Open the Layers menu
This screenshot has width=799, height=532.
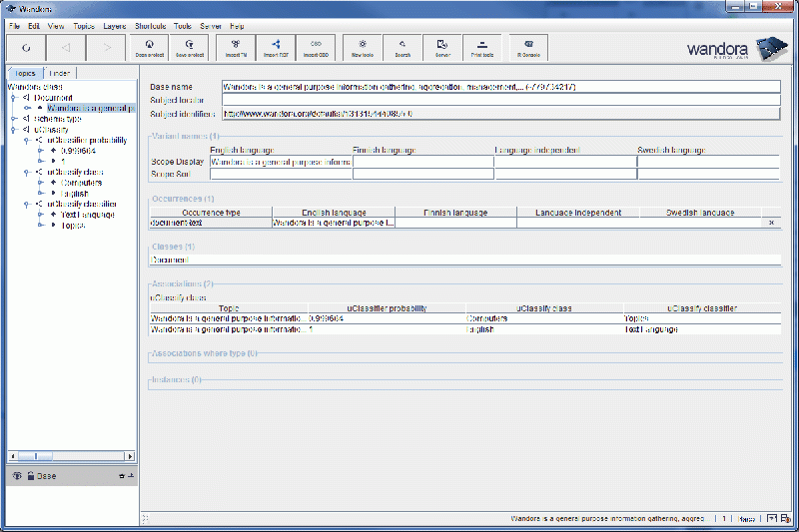coord(114,25)
